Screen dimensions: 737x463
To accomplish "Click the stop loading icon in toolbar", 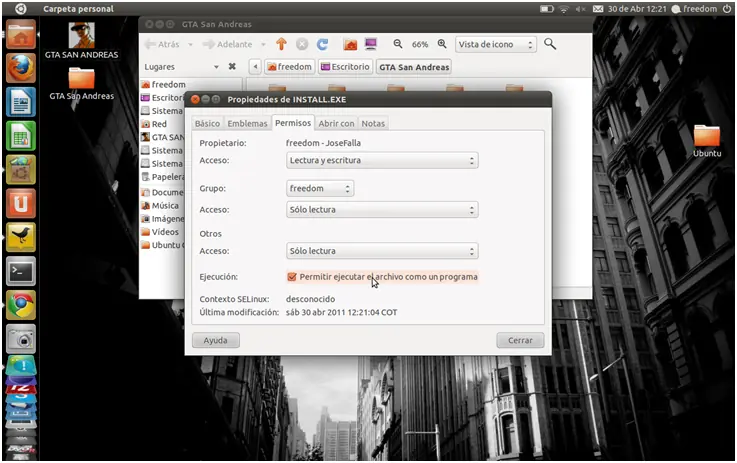I will pyautogui.click(x=302, y=44).
